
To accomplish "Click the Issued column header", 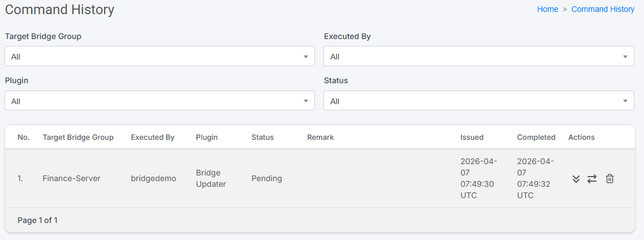I will (x=472, y=138).
